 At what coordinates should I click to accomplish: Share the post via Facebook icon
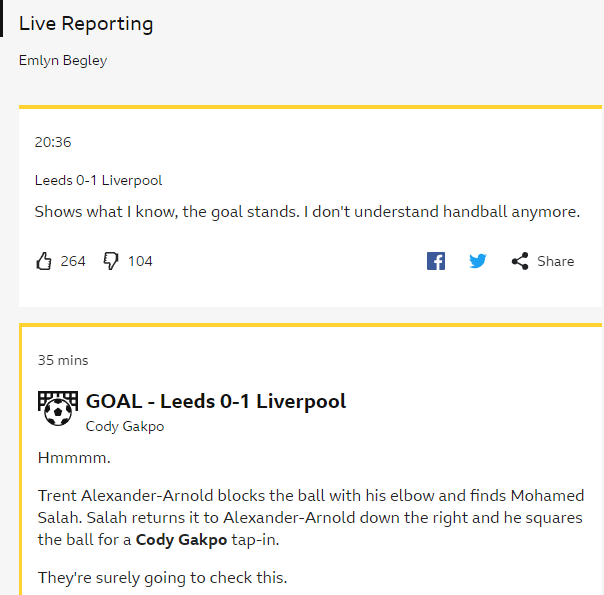(436, 261)
